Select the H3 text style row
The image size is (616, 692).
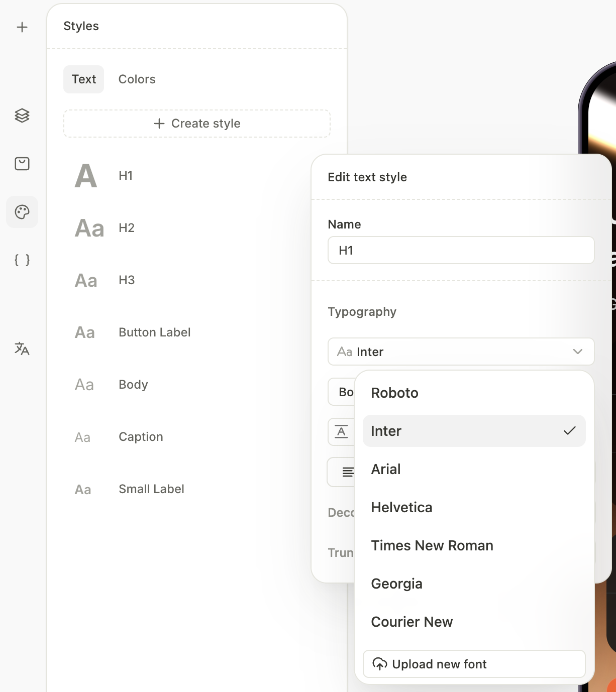pyautogui.click(x=197, y=280)
